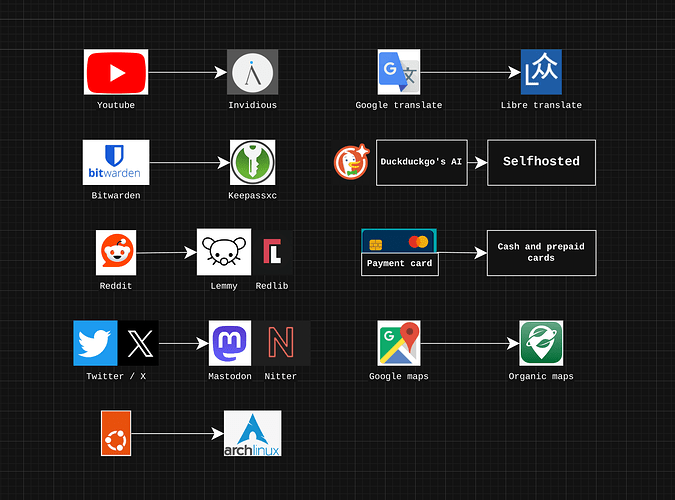Click the YouTube logo icon

116,72
